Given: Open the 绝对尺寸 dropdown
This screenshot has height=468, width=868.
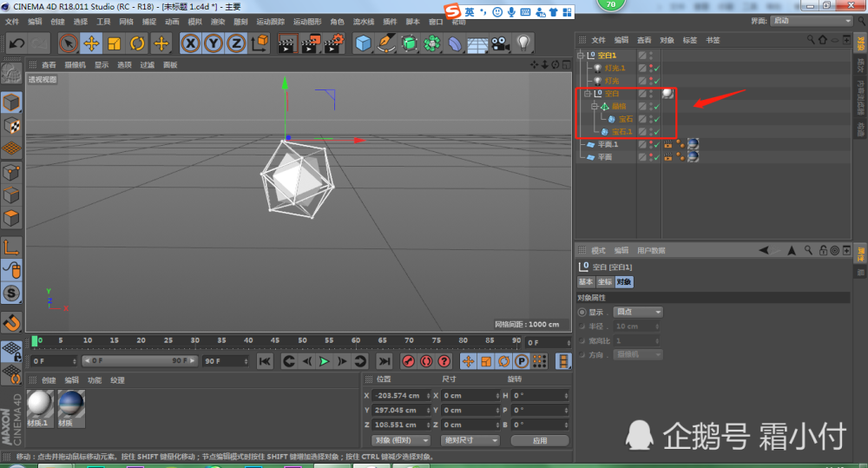Looking at the screenshot, I should coord(470,440).
